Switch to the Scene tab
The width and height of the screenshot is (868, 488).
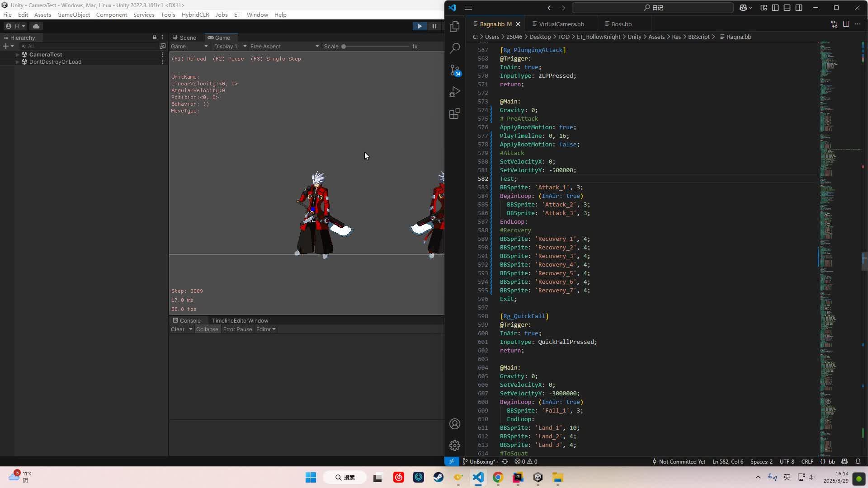pos(184,38)
